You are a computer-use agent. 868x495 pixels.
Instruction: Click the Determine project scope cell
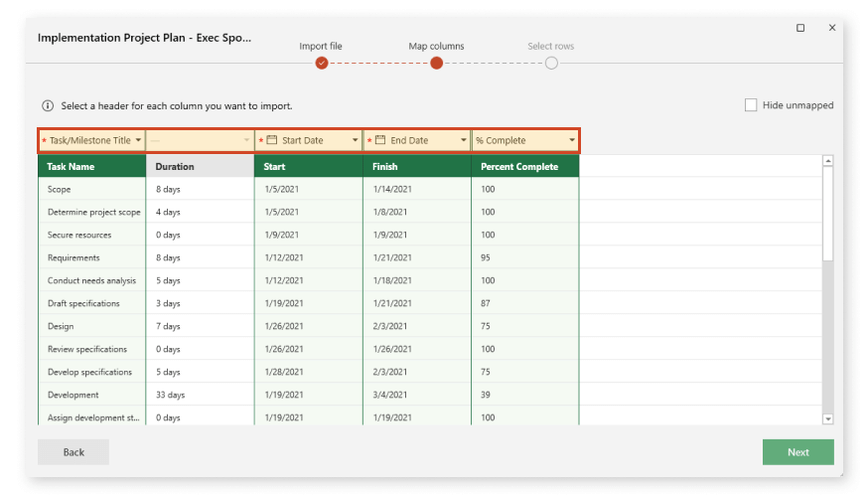(x=92, y=212)
